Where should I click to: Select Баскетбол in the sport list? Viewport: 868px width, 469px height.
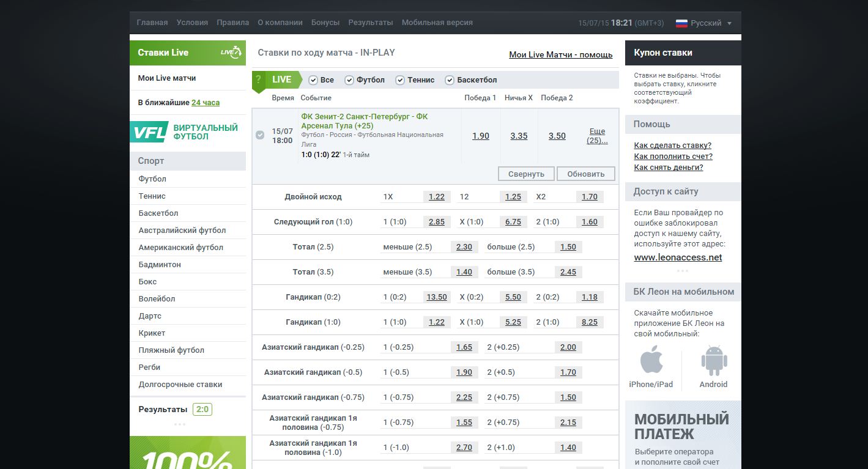pos(158,213)
